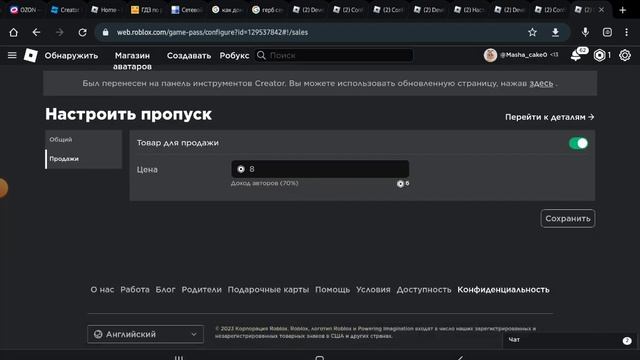Open the Чат panel bar
The height and width of the screenshot is (360, 640).
pos(569,340)
